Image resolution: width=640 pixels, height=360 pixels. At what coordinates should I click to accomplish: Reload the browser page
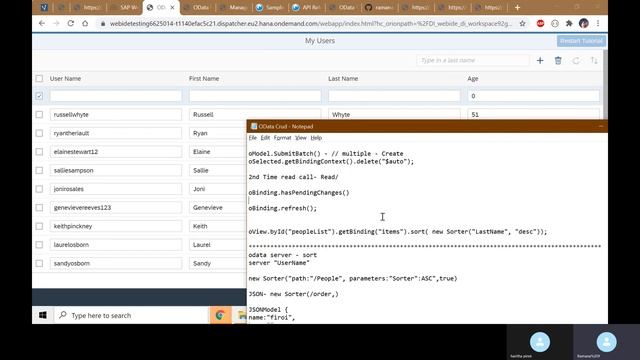coord(71,23)
